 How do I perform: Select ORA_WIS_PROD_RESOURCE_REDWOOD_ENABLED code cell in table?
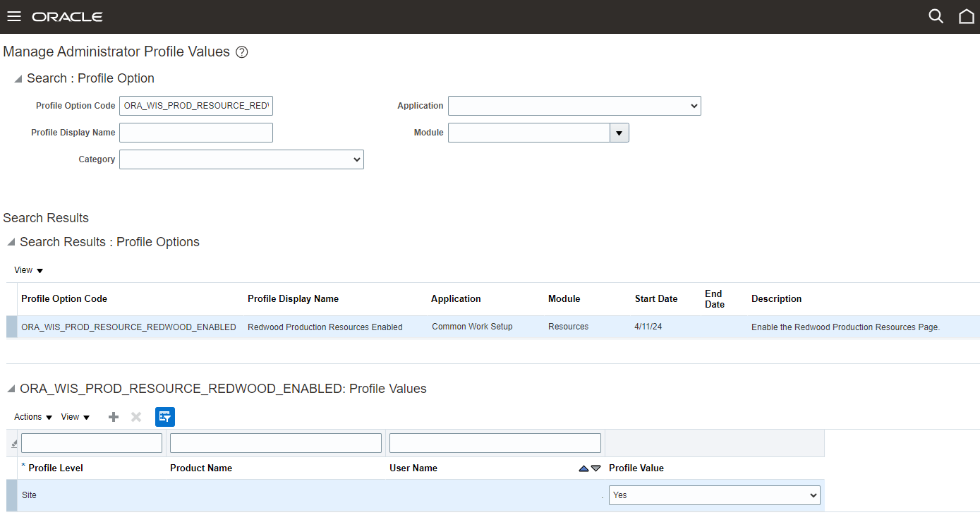pyautogui.click(x=128, y=327)
